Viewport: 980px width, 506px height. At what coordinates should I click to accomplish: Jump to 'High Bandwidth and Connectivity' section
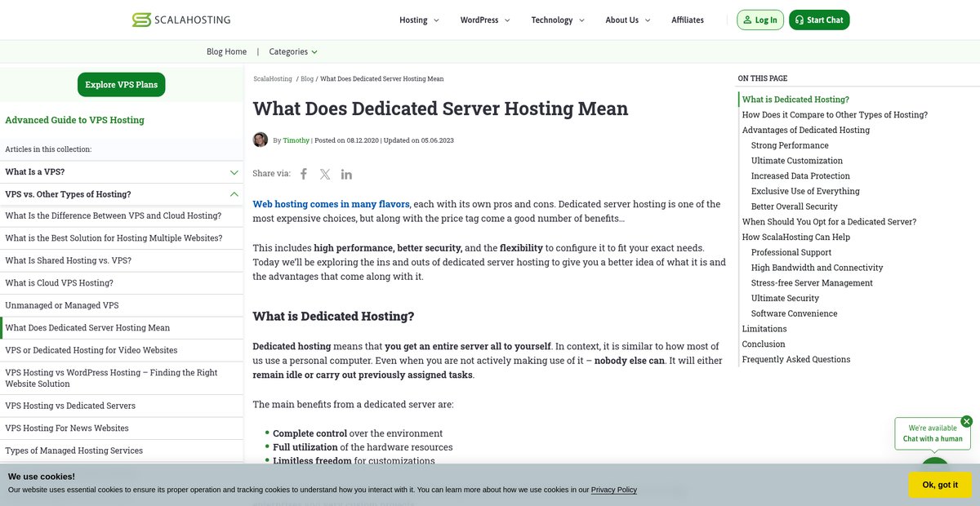coord(817,268)
